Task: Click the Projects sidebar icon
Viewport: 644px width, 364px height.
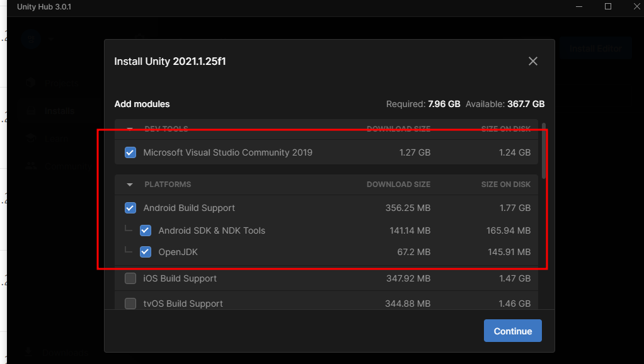Action: [31, 83]
